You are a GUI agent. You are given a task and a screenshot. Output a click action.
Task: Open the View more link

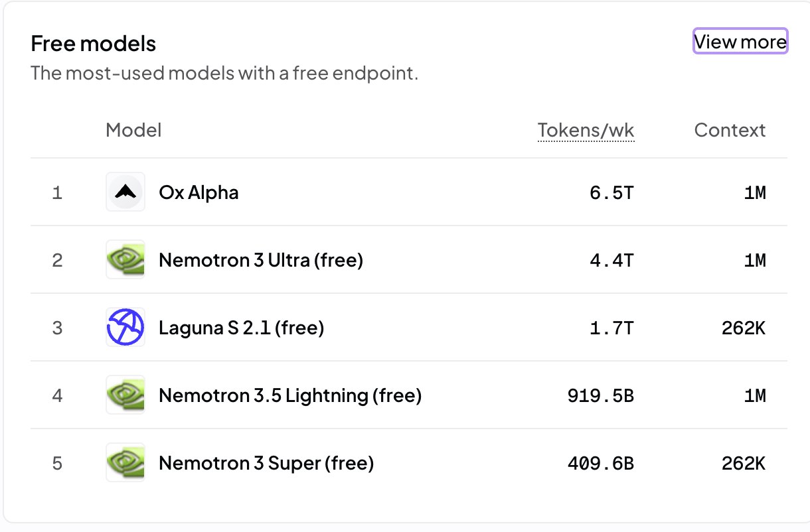pos(740,42)
